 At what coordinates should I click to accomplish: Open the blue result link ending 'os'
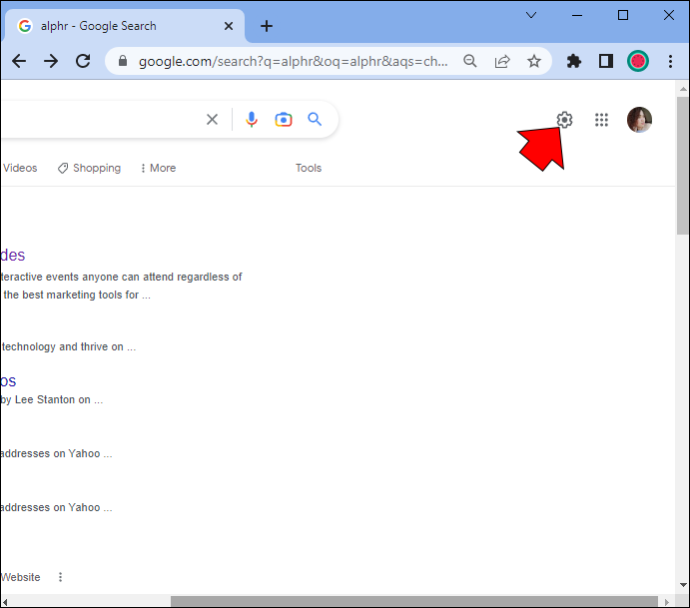(8, 381)
